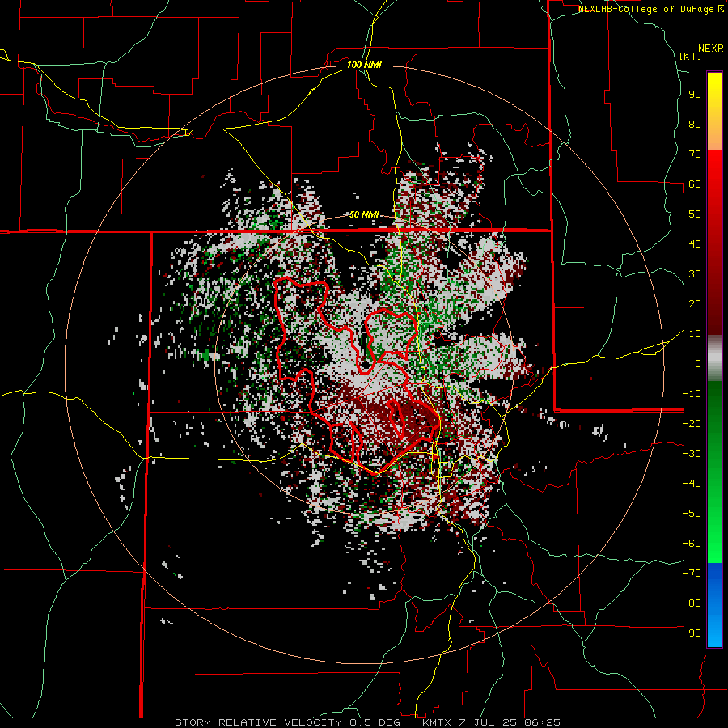This screenshot has height=728, width=728.
Task: Select the positive "10" velocity scale label
Action: [695, 334]
